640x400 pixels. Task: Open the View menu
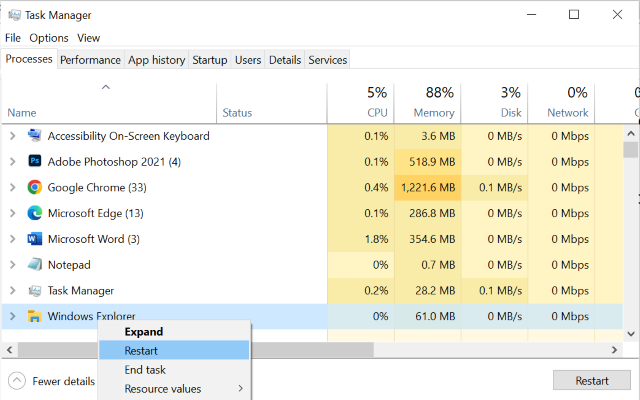coord(88,38)
